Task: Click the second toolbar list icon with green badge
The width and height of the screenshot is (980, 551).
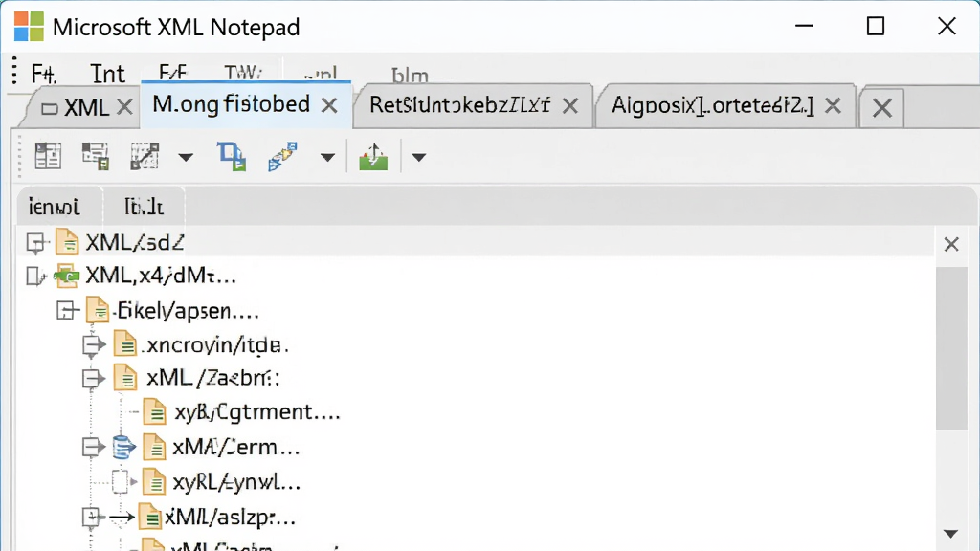Action: coord(96,156)
